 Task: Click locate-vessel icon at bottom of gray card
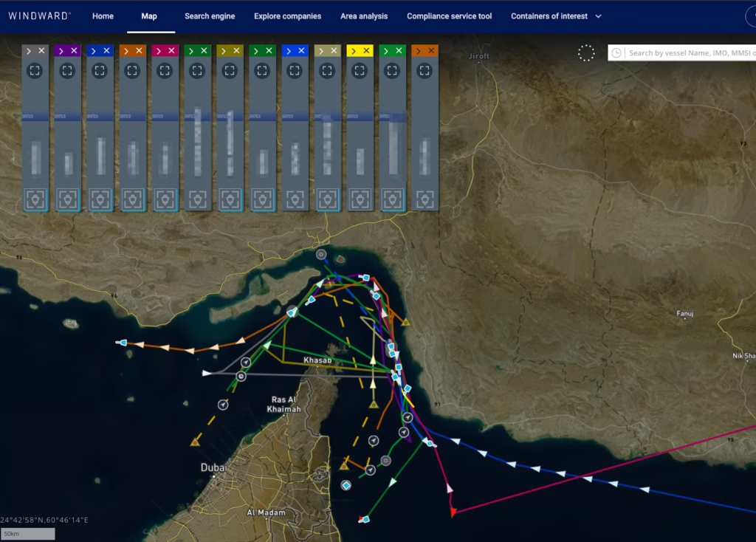pos(35,199)
